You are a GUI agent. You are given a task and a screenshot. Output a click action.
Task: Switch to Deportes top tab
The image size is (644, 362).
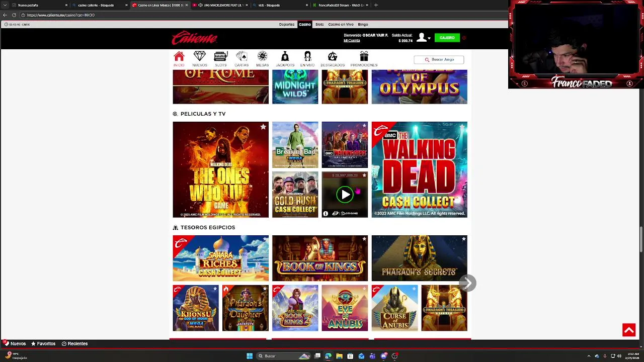click(x=287, y=24)
